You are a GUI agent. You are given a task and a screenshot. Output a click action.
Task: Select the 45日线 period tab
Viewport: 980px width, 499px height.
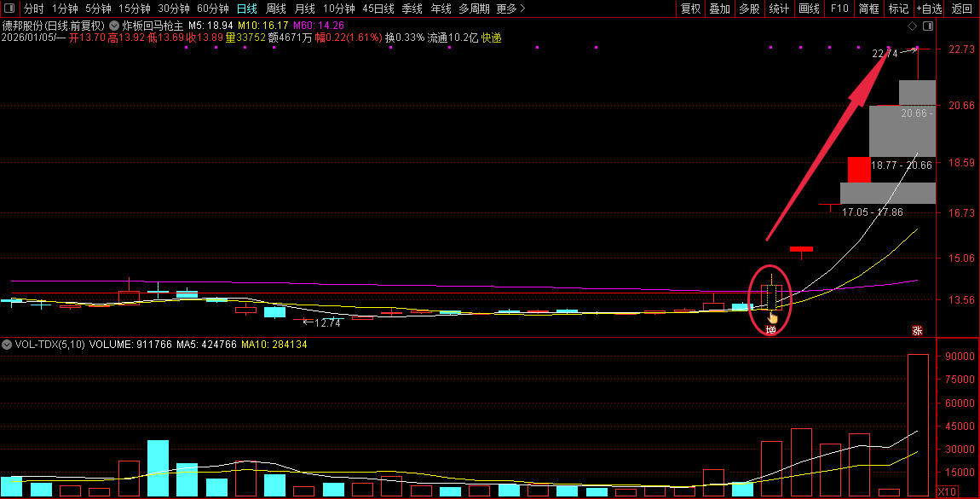pyautogui.click(x=378, y=9)
